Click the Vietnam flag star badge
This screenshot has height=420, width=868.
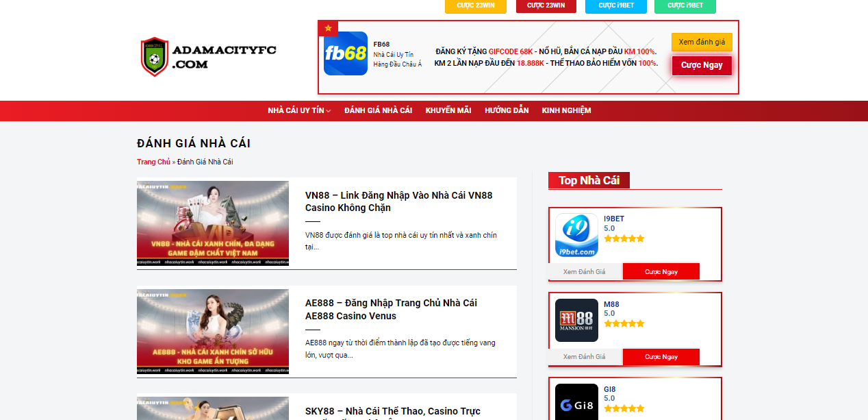328,28
